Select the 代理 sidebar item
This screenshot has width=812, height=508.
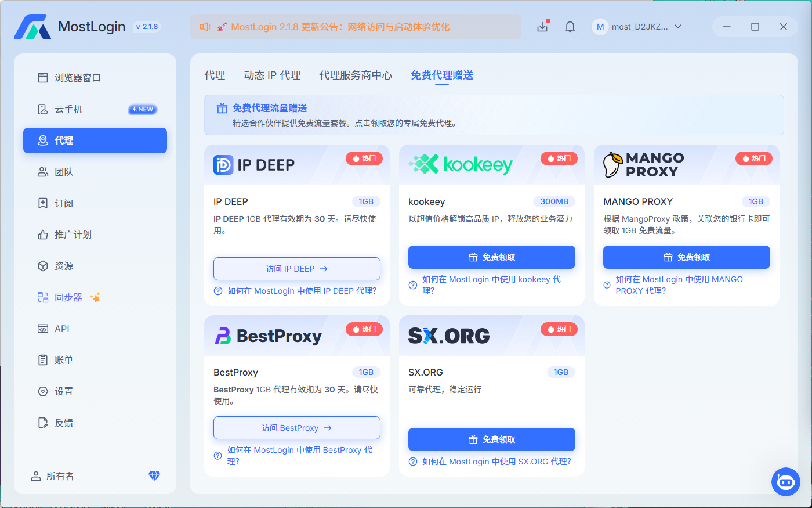tap(95, 140)
